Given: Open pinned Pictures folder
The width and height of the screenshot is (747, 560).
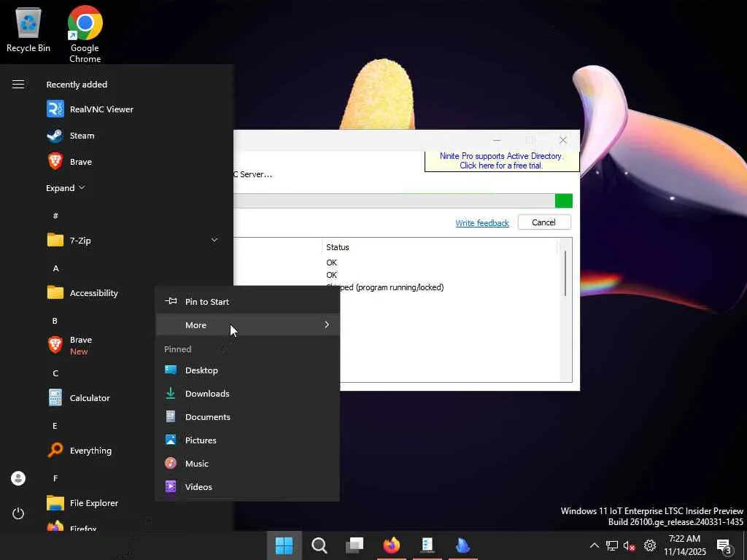Looking at the screenshot, I should (x=247, y=440).
